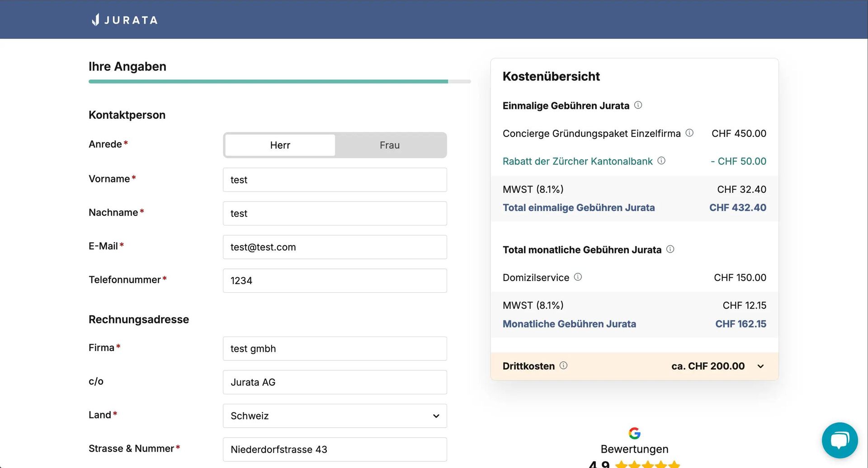Click Total einmalige Gebühren Jurata label

(579, 207)
